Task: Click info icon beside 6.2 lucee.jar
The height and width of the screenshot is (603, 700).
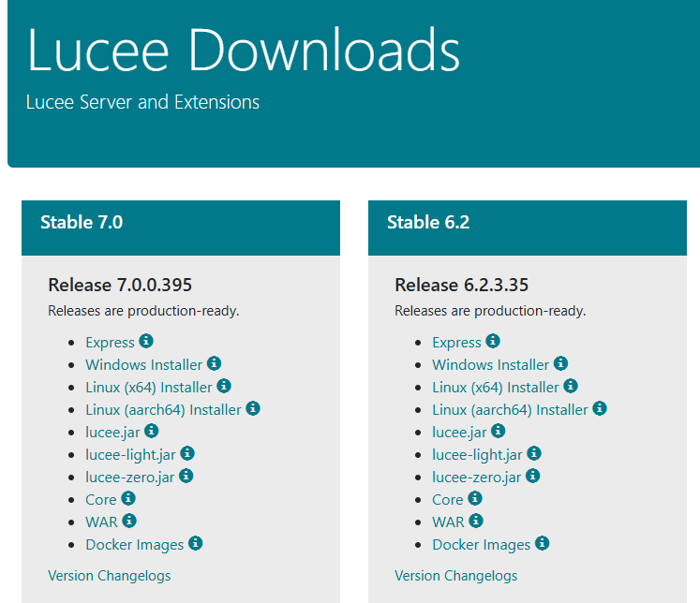Action: click(x=499, y=431)
